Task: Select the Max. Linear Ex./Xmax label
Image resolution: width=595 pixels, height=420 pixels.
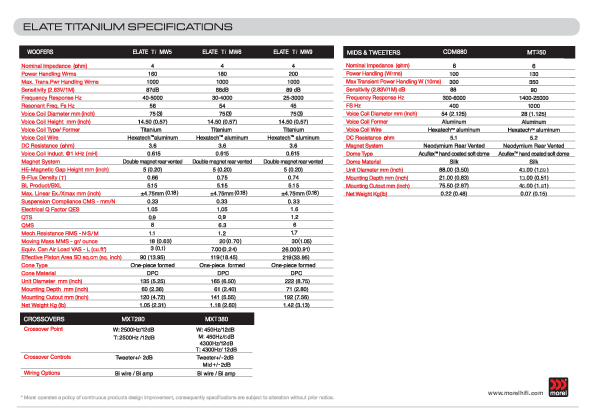Action: (x=61, y=193)
